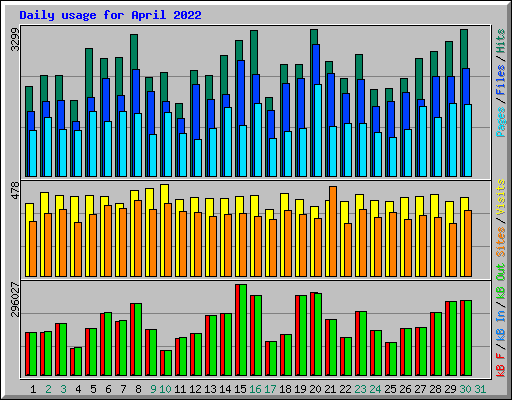This screenshot has height=400, width=512.
Task: Select day 10 on the x-axis
Action: pyautogui.click(x=165, y=389)
